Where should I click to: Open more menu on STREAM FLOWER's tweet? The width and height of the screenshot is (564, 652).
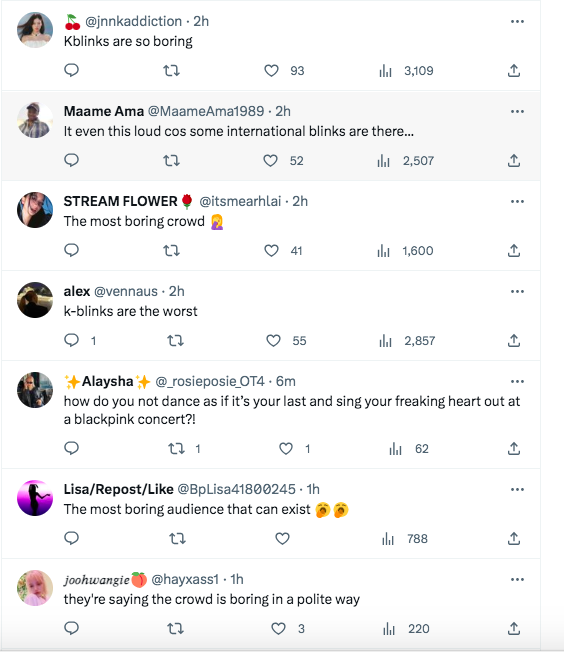[x=517, y=201]
